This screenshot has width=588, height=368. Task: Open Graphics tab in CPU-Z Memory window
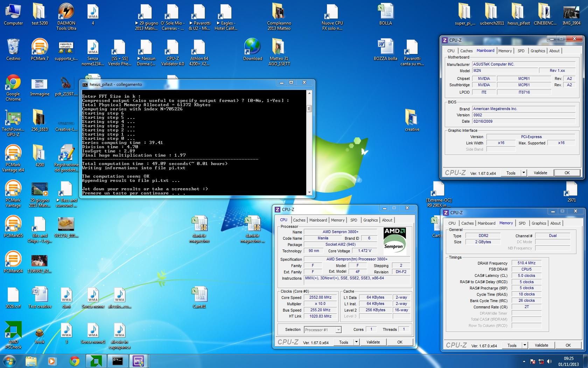(539, 223)
